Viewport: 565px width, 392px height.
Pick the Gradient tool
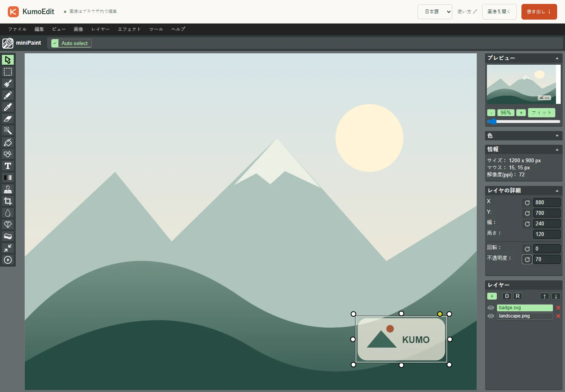[8, 178]
